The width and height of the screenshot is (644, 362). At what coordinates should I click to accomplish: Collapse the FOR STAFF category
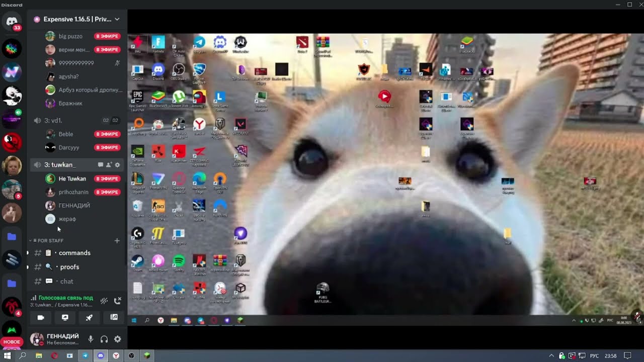tap(49, 241)
